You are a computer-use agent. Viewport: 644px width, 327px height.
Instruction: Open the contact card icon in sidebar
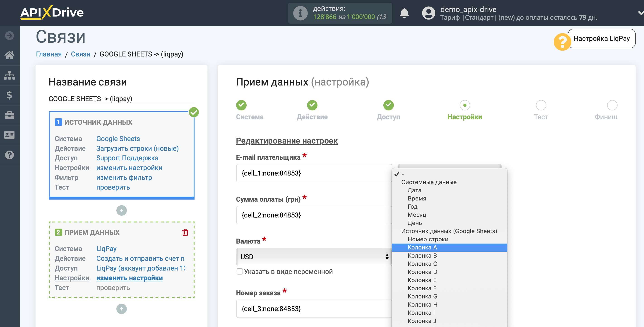coord(10,135)
